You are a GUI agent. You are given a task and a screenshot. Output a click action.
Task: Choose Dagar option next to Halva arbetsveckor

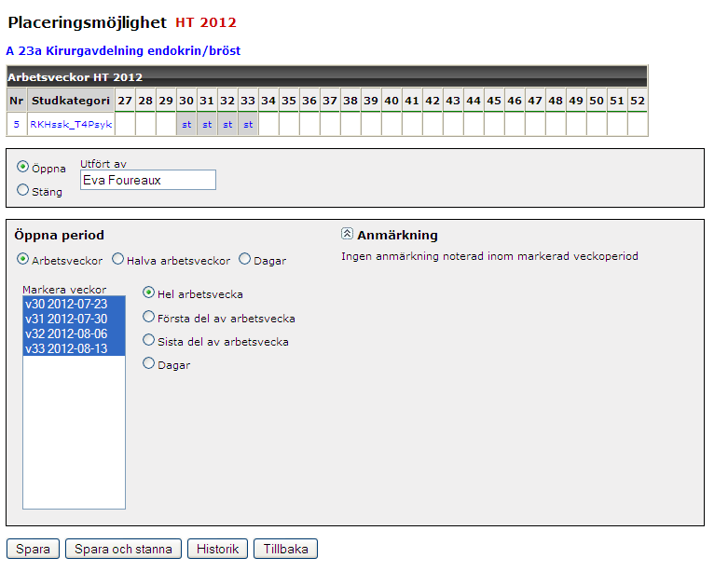click(x=244, y=258)
